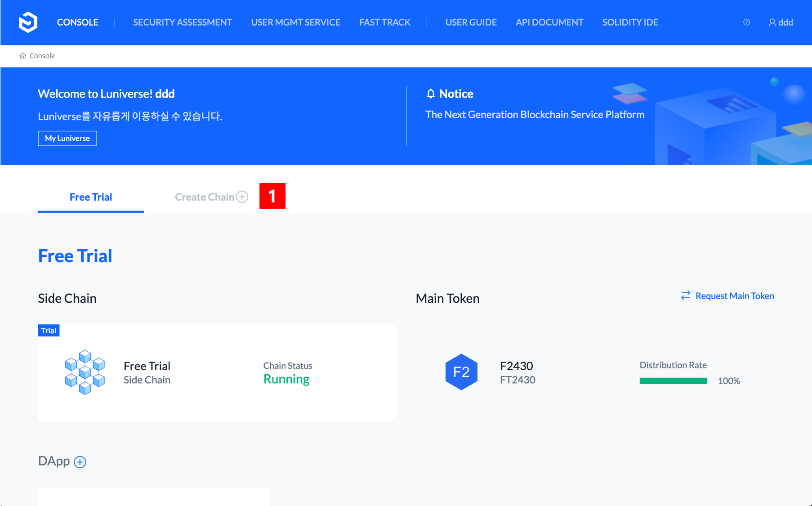This screenshot has width=812, height=506.
Task: Click the Running chain status text
Action: pyautogui.click(x=286, y=379)
